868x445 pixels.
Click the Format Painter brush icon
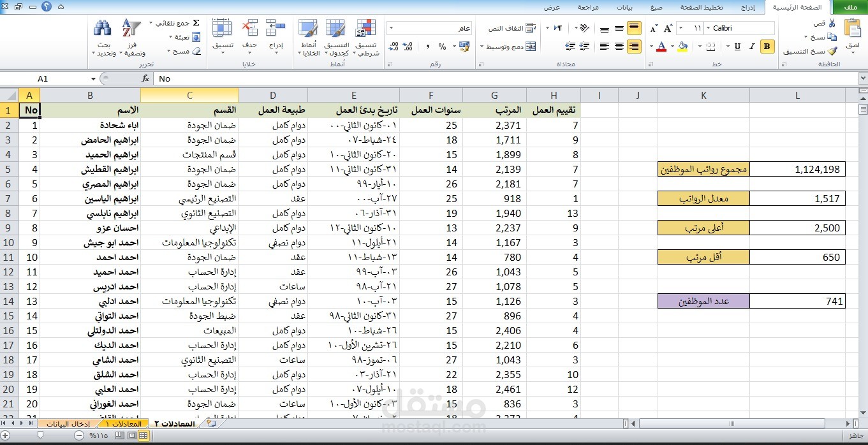coord(832,51)
